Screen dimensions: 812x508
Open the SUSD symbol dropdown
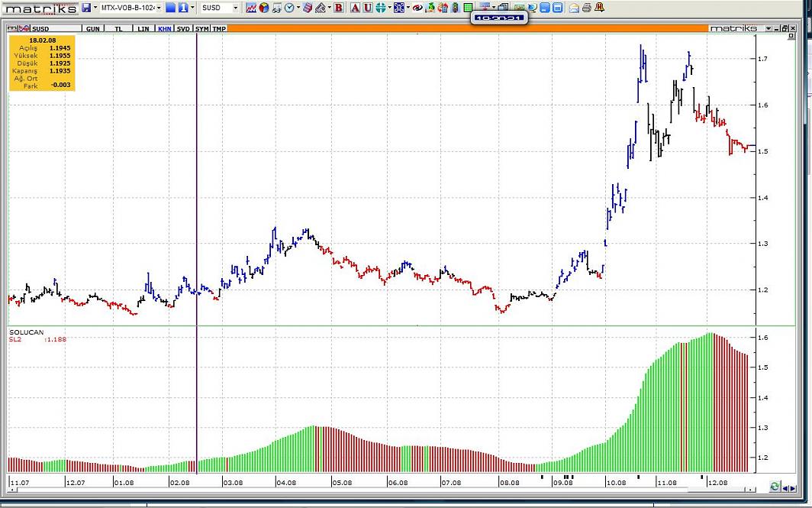coord(234,8)
